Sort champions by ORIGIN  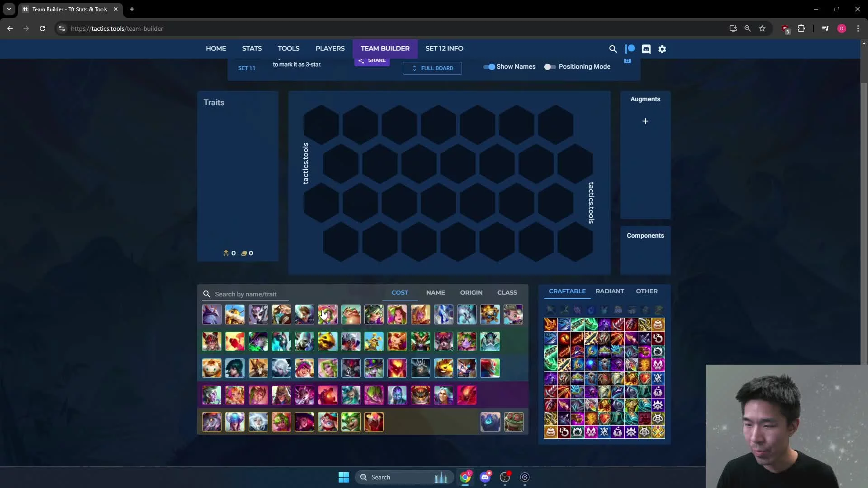click(x=471, y=293)
